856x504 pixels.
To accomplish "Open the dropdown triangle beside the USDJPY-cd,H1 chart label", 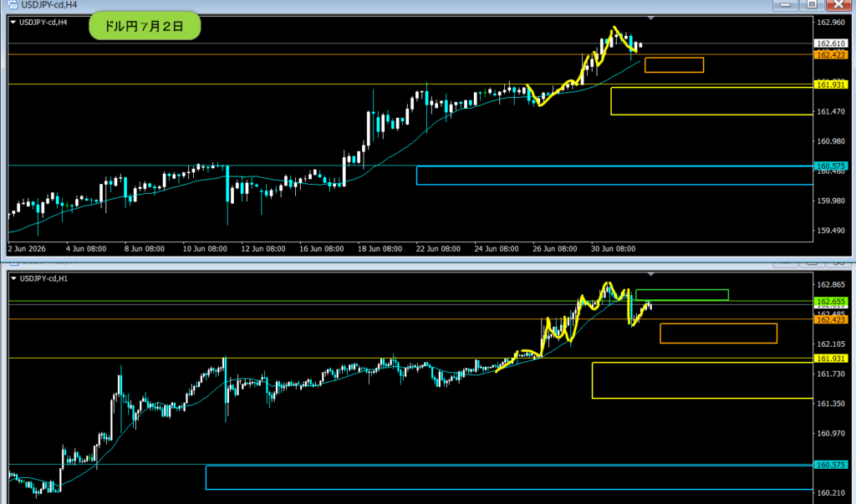I will pos(13,278).
